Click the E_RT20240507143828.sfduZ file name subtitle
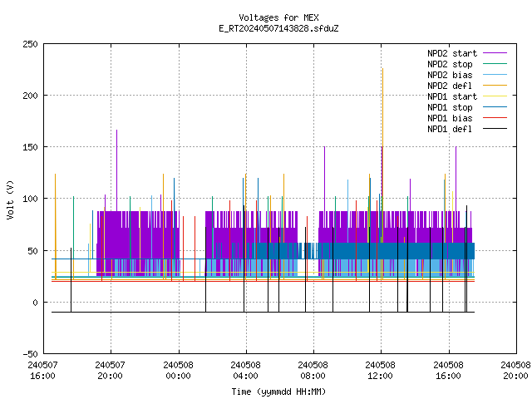Viewport: 532px width, 399px height. tap(278, 28)
